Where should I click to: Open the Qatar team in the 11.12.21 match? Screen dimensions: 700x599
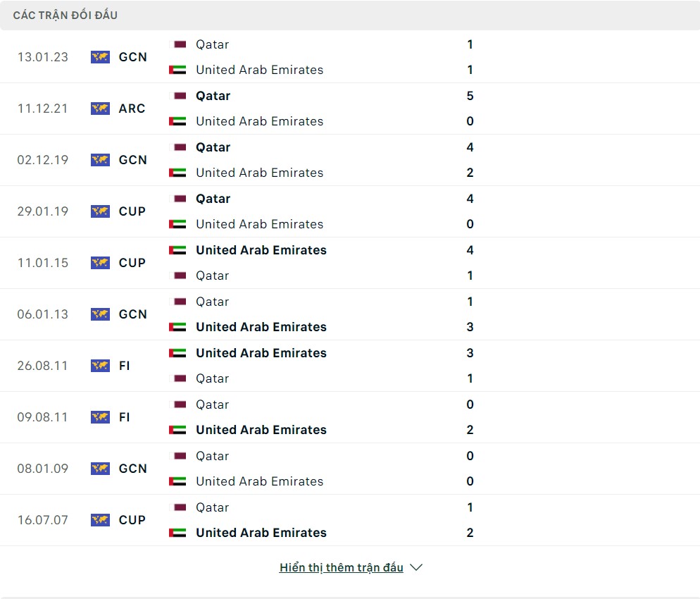click(x=213, y=96)
